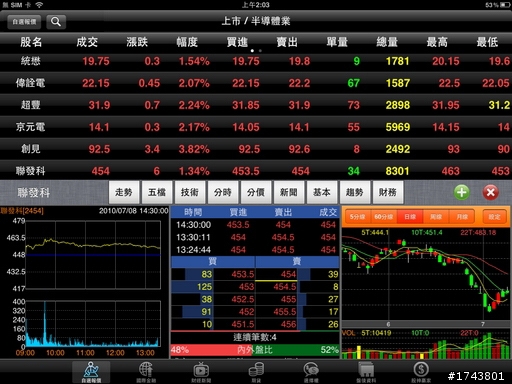
Task: Sort by 賣出 column header
Action: click(x=287, y=42)
